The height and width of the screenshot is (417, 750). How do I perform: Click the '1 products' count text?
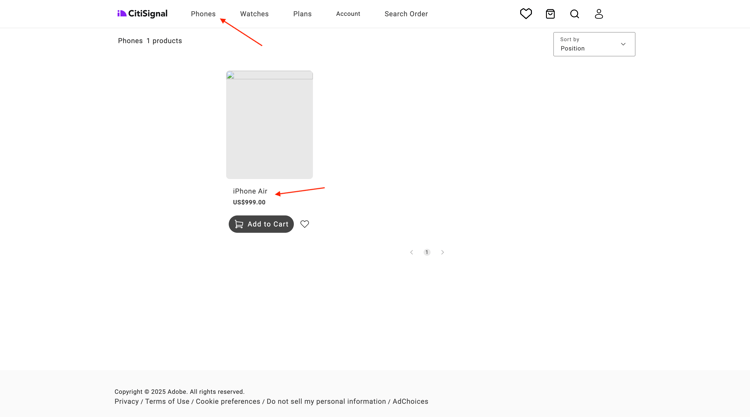click(x=164, y=41)
